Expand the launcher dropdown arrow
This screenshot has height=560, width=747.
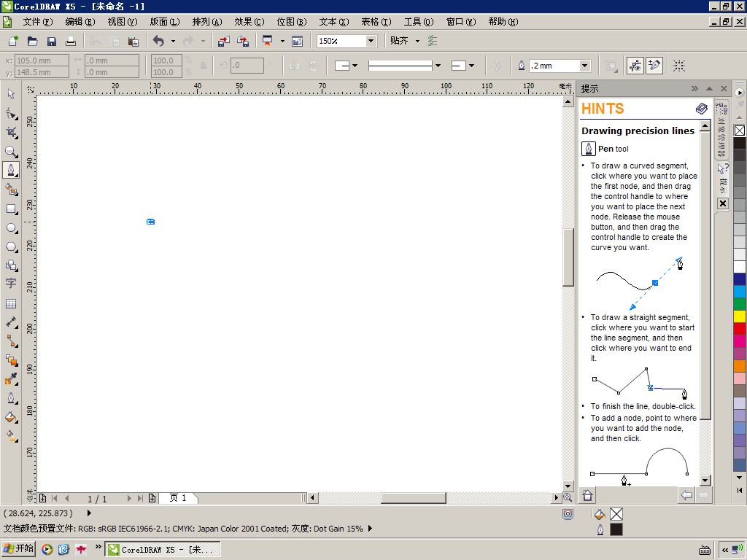[x=282, y=42]
